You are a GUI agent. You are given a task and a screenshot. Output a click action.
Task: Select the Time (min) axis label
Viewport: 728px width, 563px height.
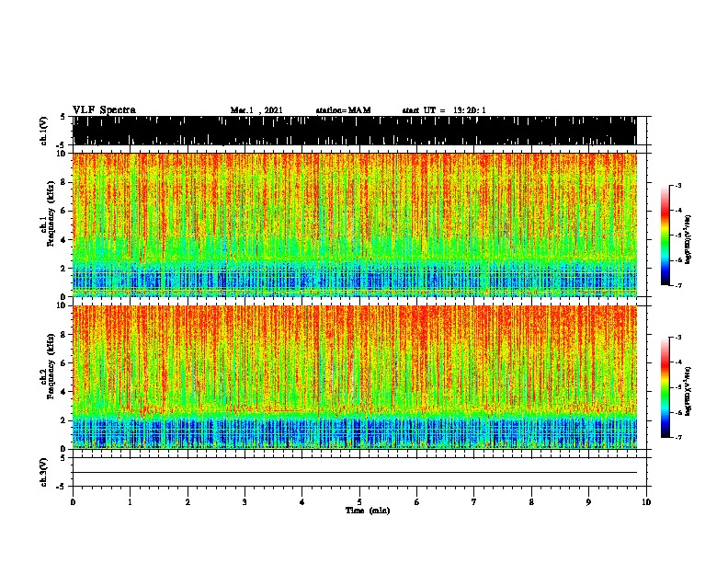tap(368, 511)
